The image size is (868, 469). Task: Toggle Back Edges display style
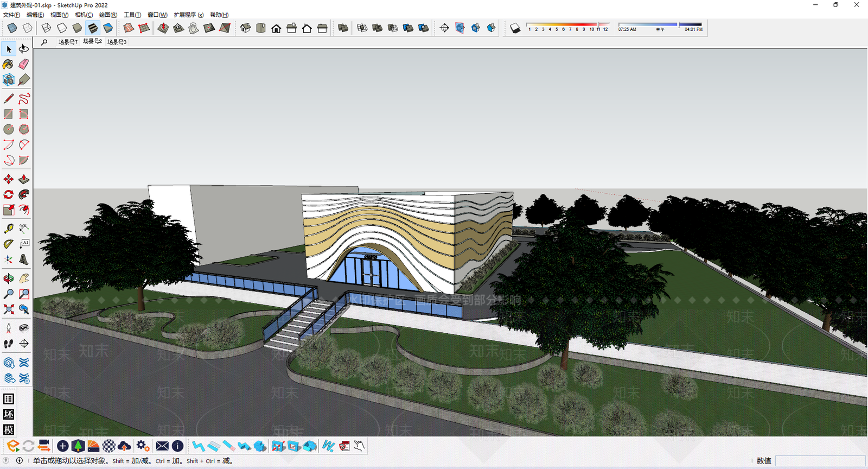coord(27,28)
